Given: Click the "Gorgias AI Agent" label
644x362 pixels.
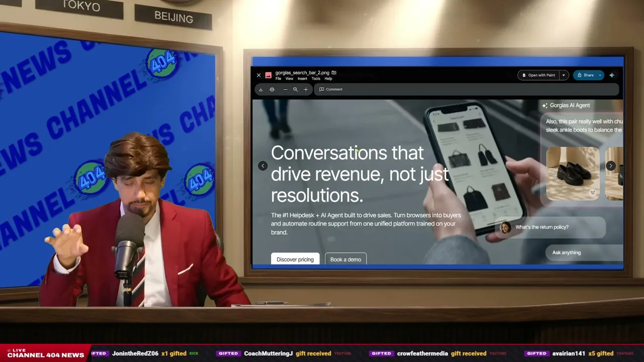Looking at the screenshot, I should pos(570,106).
